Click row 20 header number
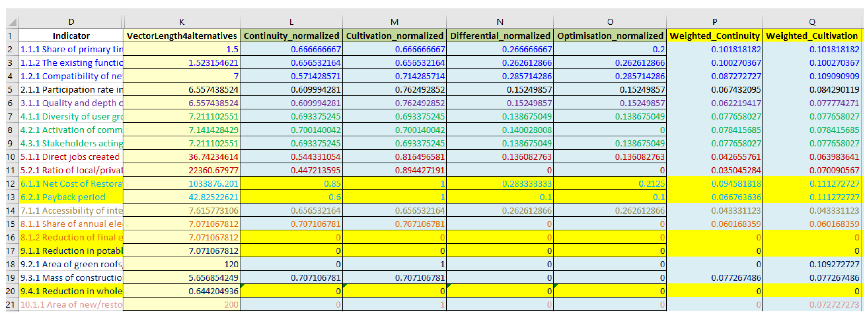Image resolution: width=868 pixels, height=320 pixels. click(10, 291)
